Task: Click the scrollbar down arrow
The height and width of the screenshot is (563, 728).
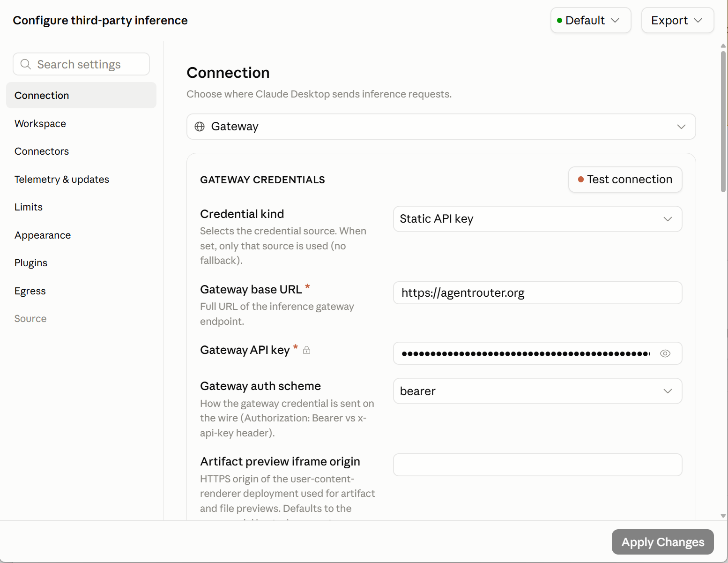Action: 723,515
